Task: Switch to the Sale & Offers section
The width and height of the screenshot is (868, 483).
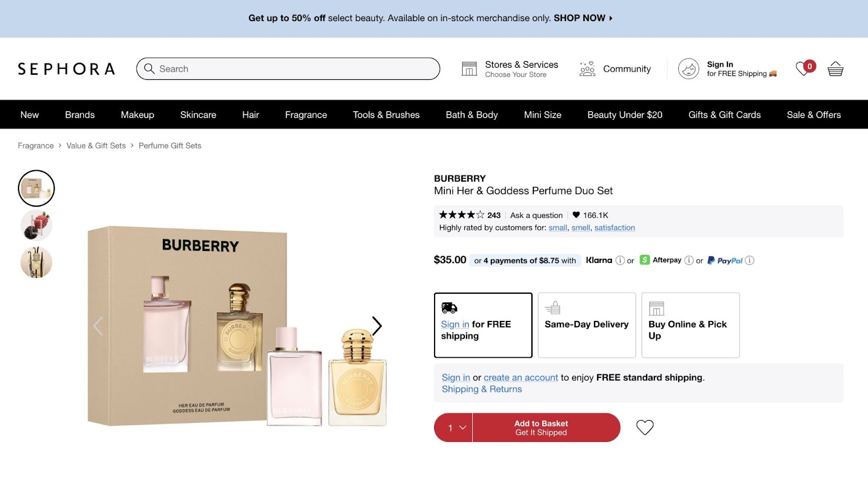Action: 814,114
